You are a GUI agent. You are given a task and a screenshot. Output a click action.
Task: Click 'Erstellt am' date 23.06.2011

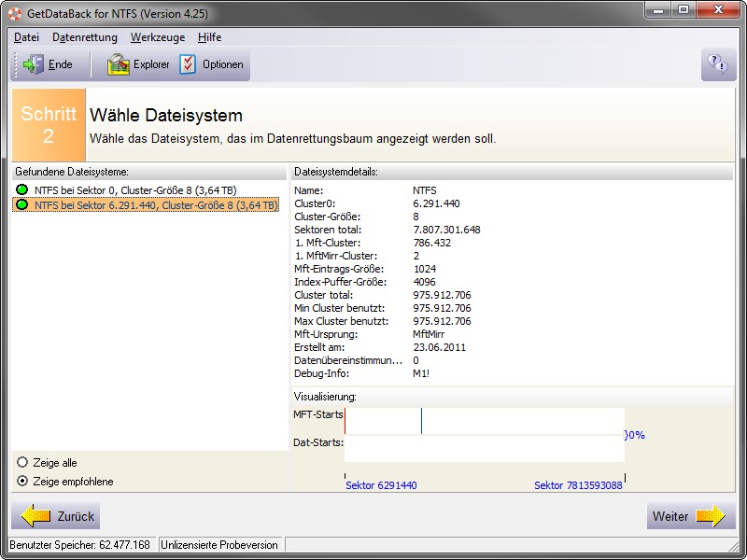coord(439,347)
